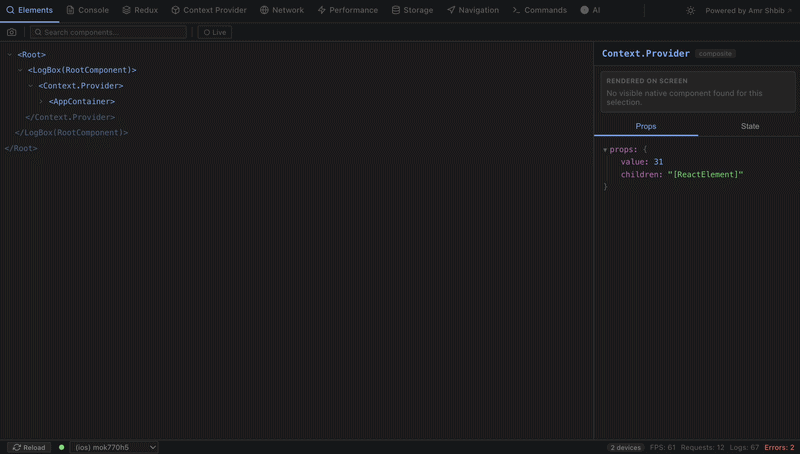Open the AI tab

pyautogui.click(x=590, y=10)
